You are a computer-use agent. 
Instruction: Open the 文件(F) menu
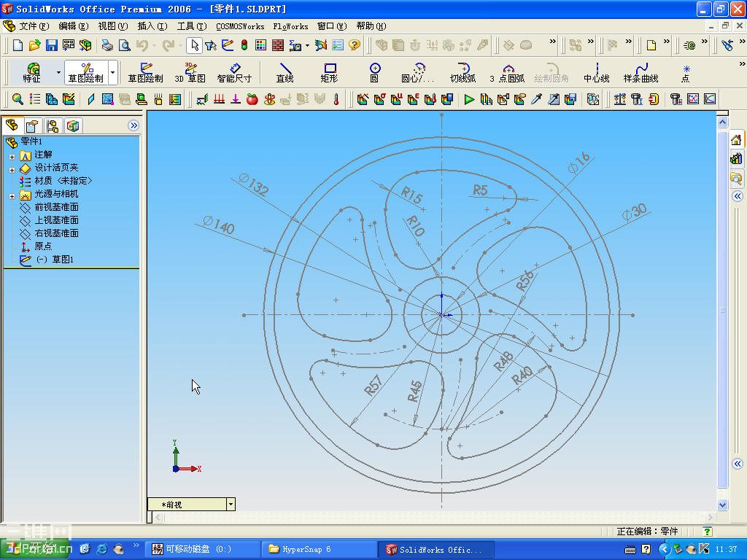34,26
